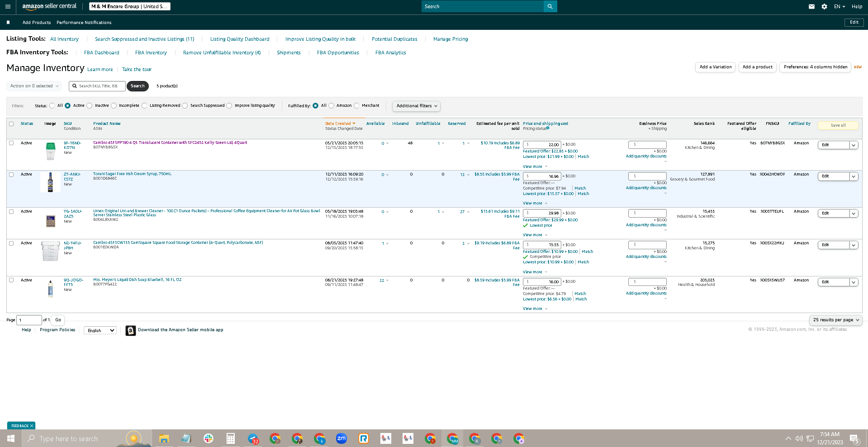This screenshot has height=447, width=868.
Task: Show hidden system tray icons
Action: pos(788,438)
